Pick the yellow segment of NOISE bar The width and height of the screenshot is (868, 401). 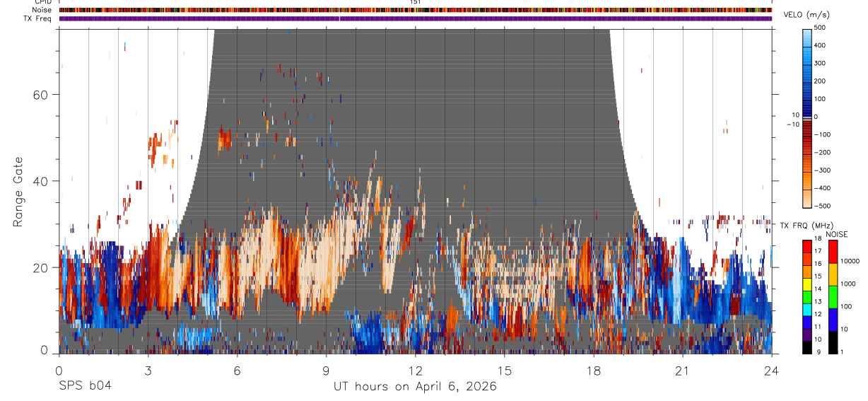833,274
